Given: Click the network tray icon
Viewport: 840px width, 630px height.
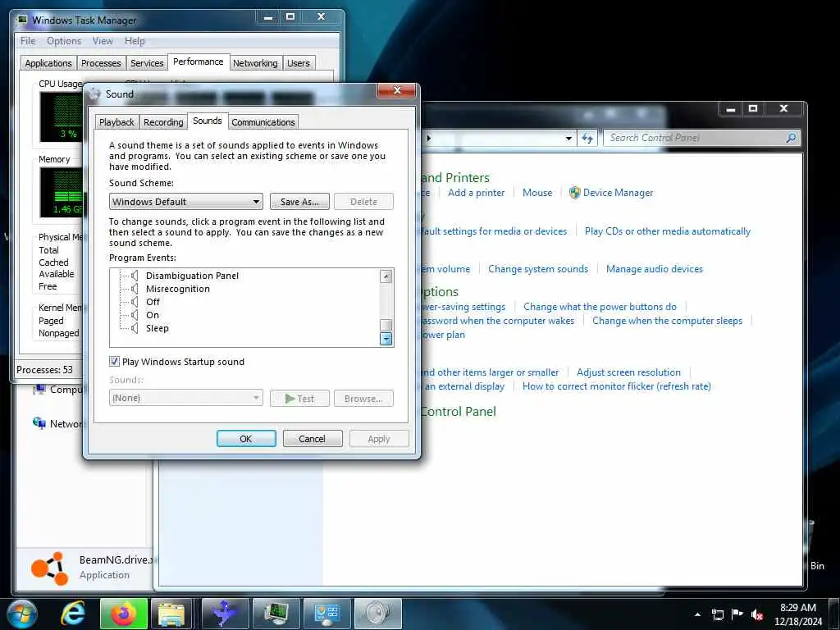Looking at the screenshot, I should [717, 614].
